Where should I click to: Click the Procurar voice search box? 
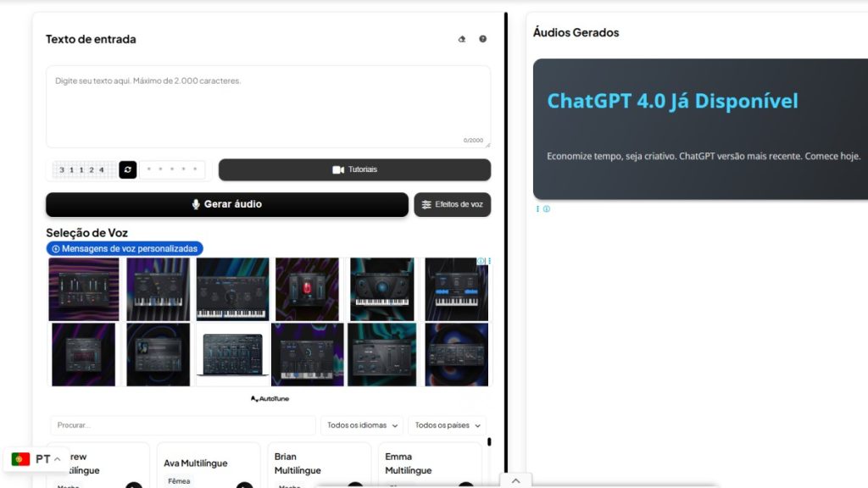click(183, 425)
